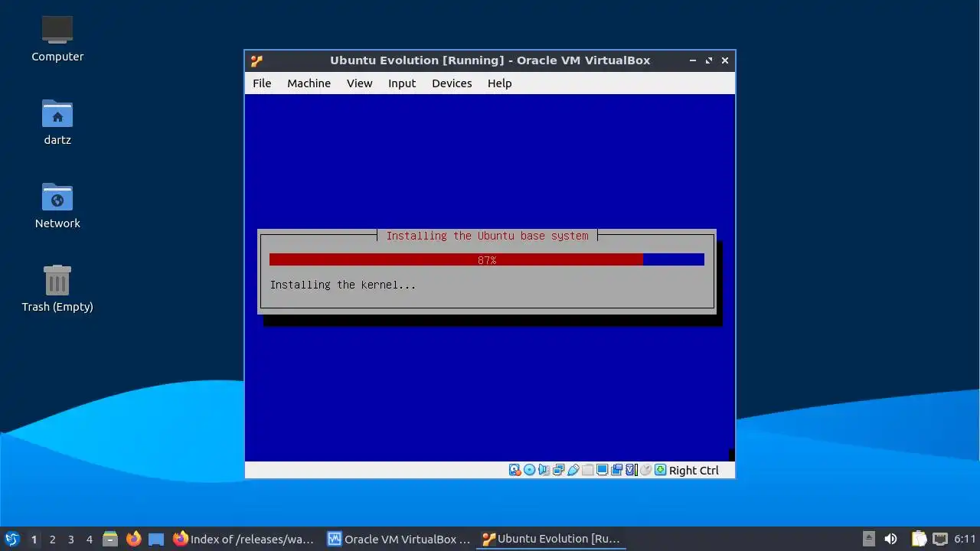This screenshot has height=551, width=980.
Task: Select the Ubuntu Evolution [Running] taskbar entry
Action: pyautogui.click(x=551, y=539)
